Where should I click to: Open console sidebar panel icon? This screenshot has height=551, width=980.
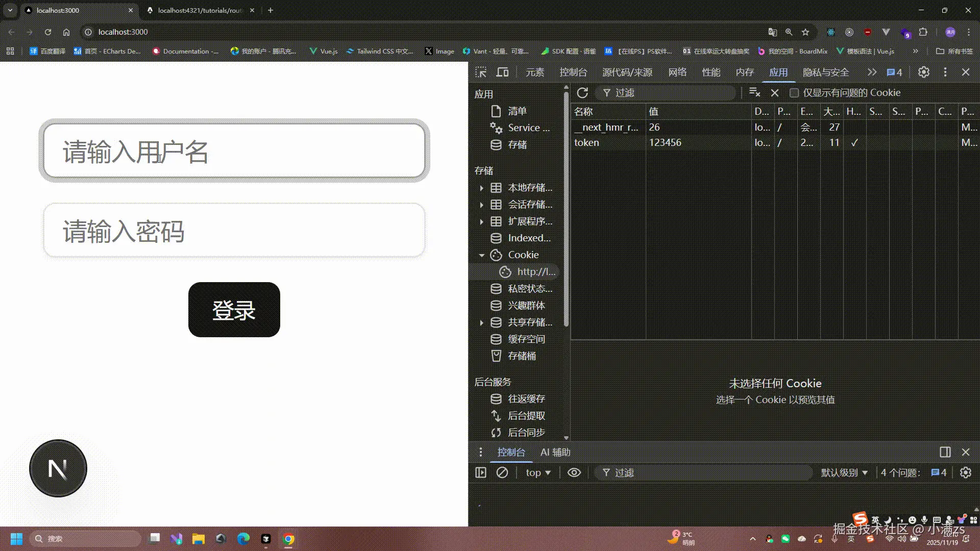(x=481, y=472)
